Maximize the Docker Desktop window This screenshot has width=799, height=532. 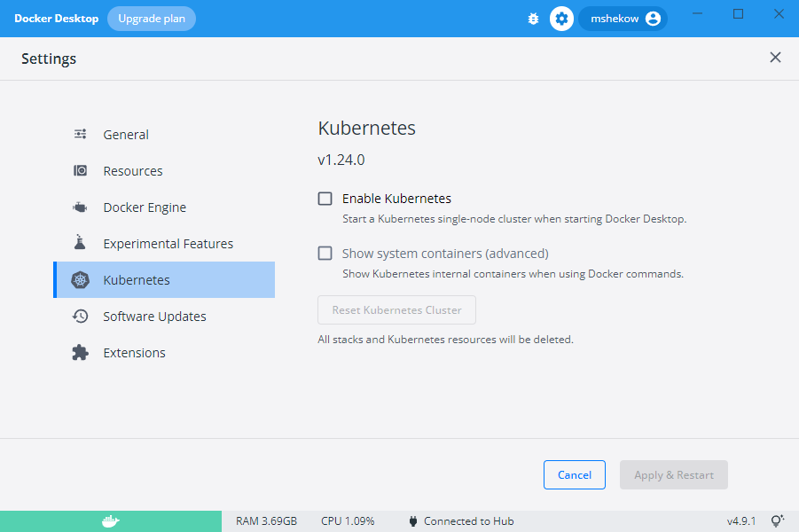[x=738, y=14]
